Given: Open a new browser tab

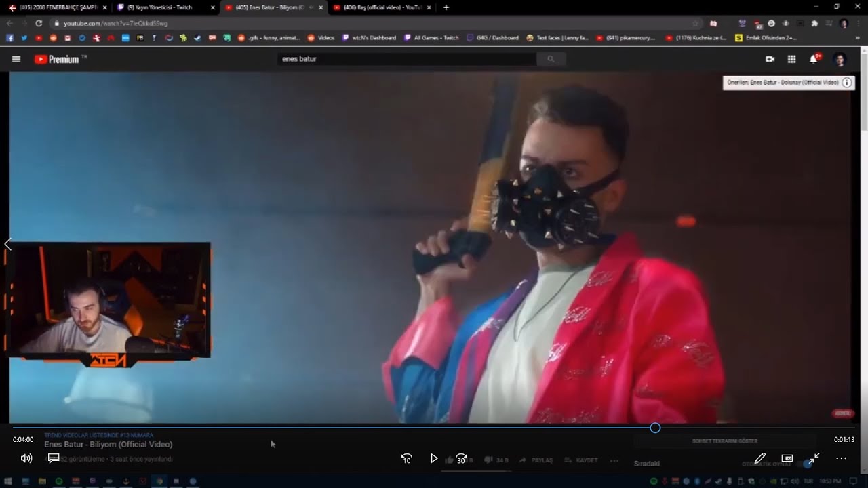Looking at the screenshot, I should (x=446, y=7).
